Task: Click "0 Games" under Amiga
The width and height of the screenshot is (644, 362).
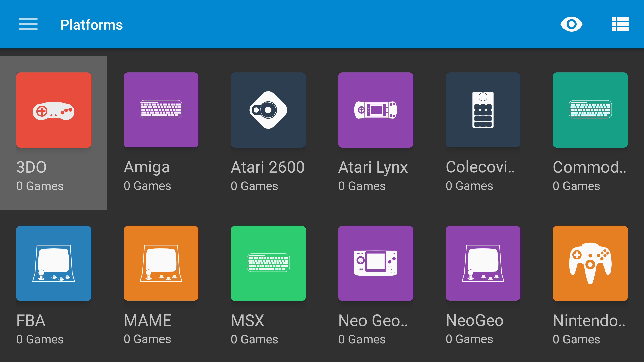Action: [147, 186]
